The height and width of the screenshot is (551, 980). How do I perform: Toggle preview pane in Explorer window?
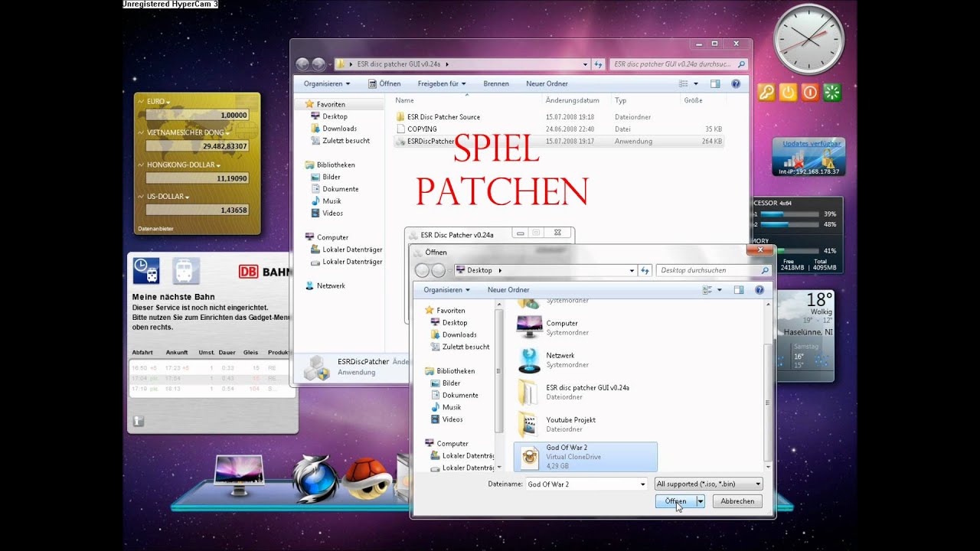pyautogui.click(x=715, y=83)
